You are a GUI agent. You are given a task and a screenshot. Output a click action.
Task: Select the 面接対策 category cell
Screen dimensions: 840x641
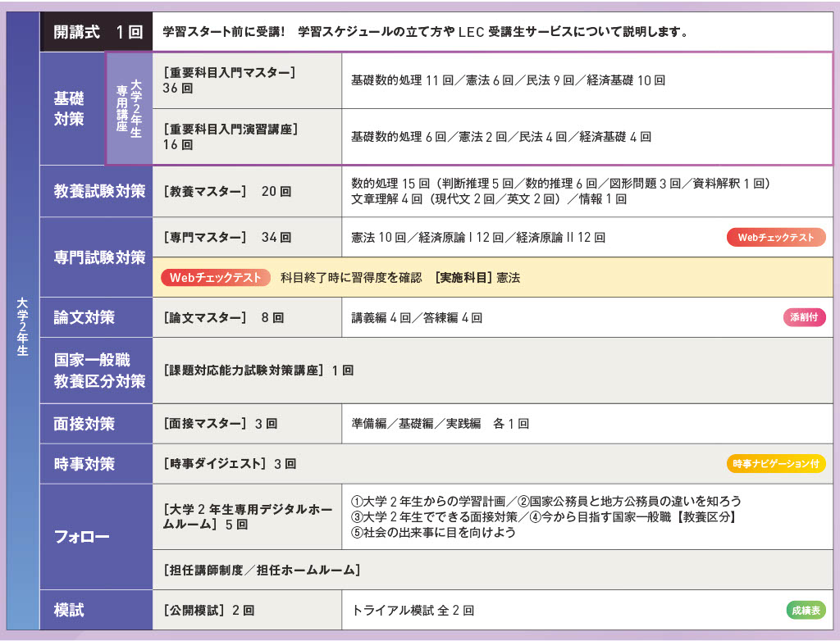click(97, 424)
